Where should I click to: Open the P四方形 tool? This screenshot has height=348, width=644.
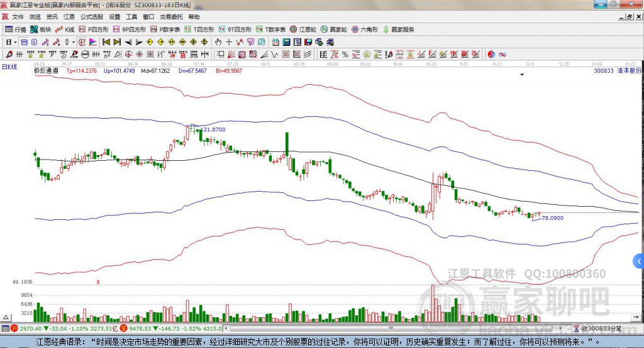click(94, 30)
